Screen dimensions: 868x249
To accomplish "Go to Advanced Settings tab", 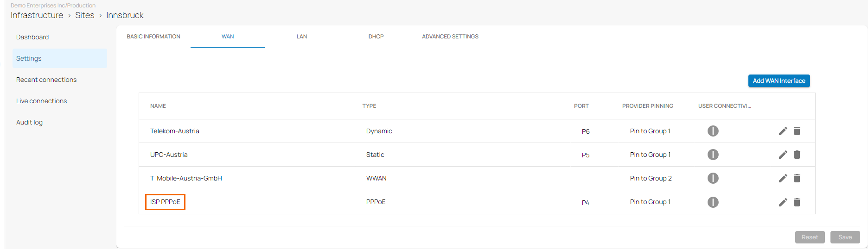I will (450, 37).
